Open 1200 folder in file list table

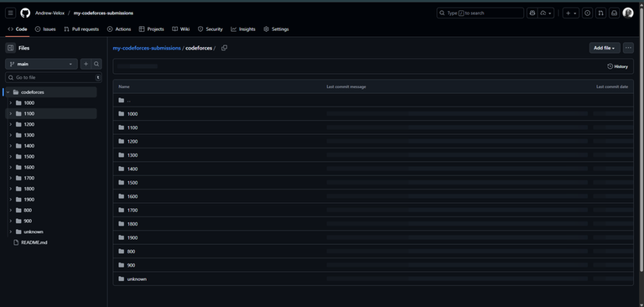132,142
